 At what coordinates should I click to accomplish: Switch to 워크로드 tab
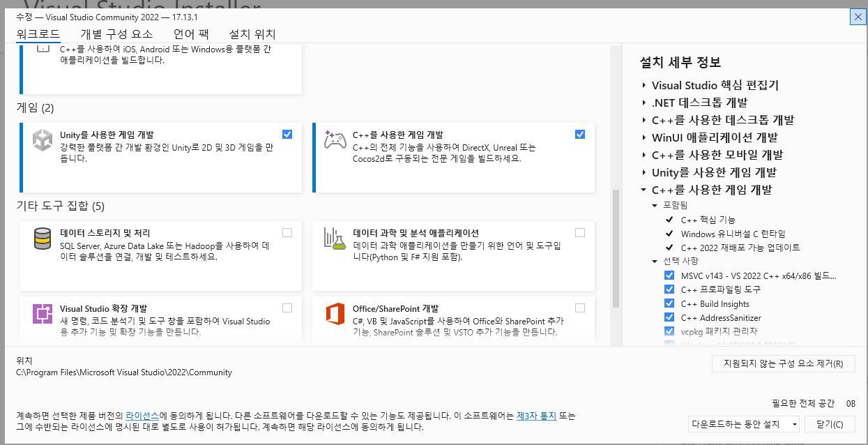pyautogui.click(x=38, y=34)
